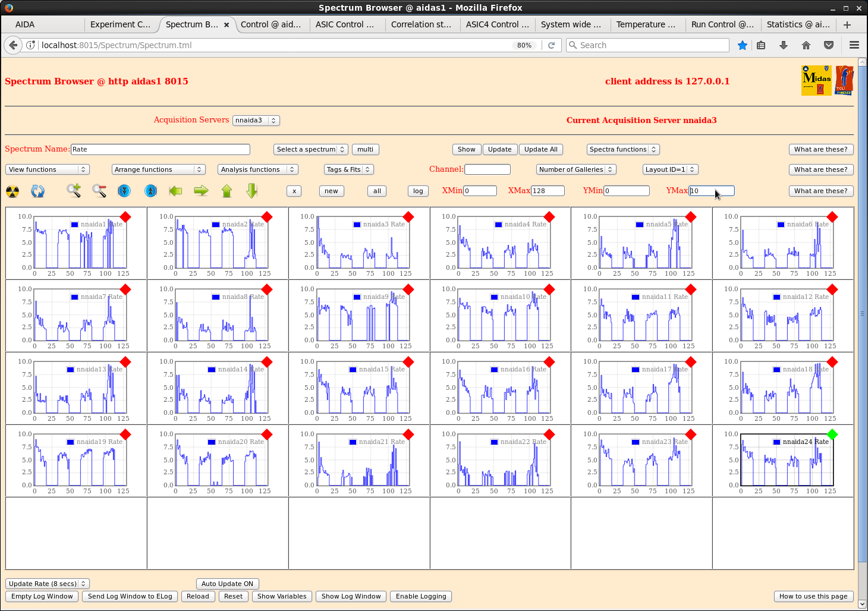Open the View functions dropdown
Image resolution: width=868 pixels, height=611 pixels.
(x=48, y=169)
